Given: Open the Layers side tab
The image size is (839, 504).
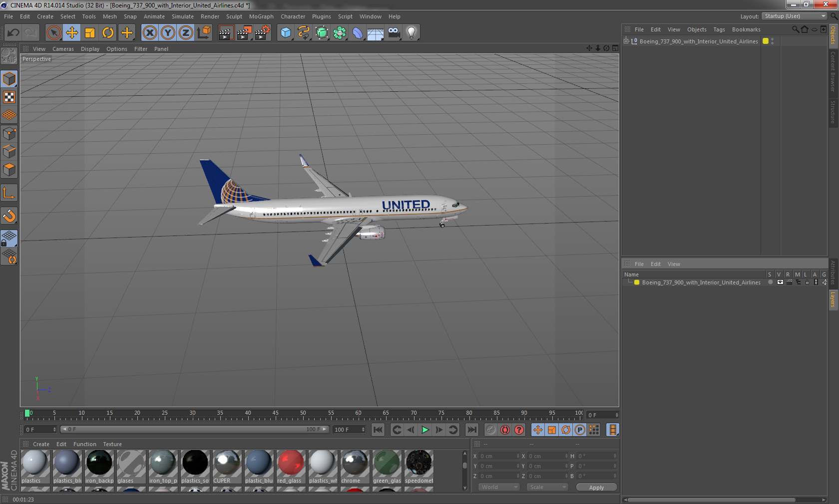Looking at the screenshot, I should [x=833, y=299].
